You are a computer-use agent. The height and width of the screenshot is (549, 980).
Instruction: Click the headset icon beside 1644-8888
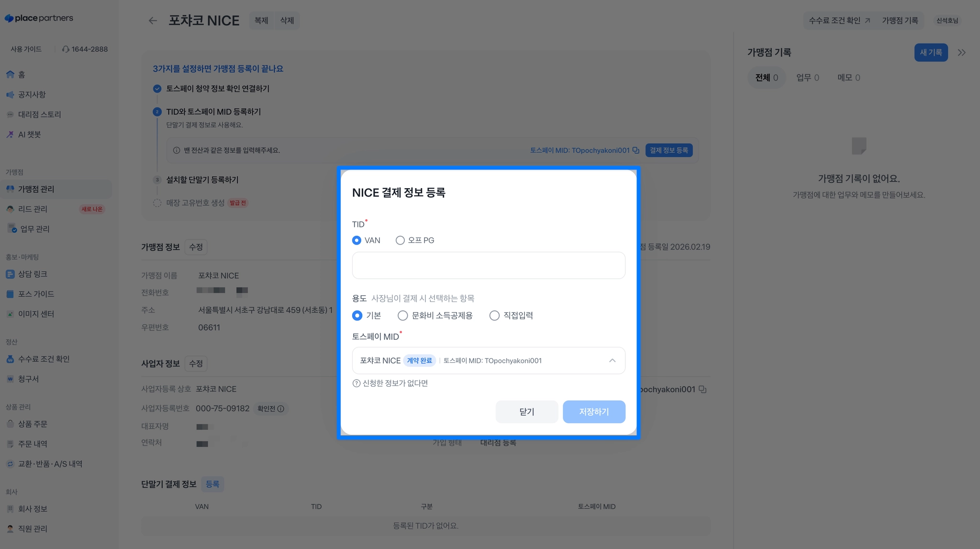click(x=66, y=49)
